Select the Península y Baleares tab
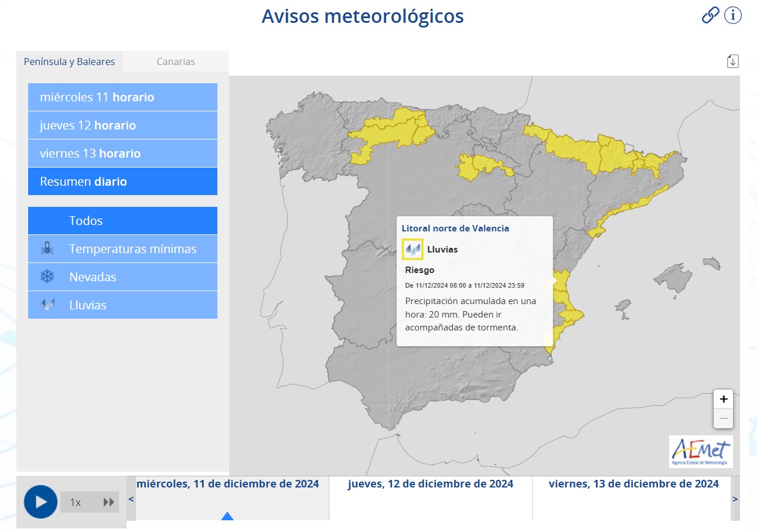 tap(69, 61)
